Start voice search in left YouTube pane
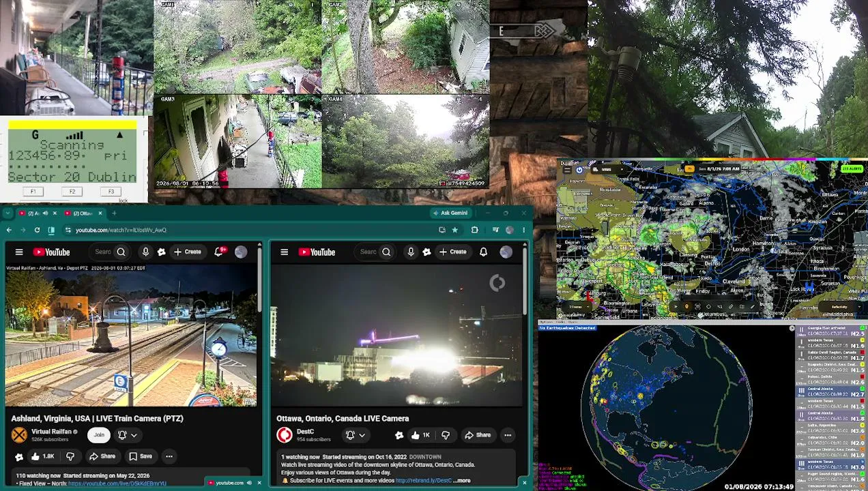Screen dimensions: 868x491 coord(145,252)
